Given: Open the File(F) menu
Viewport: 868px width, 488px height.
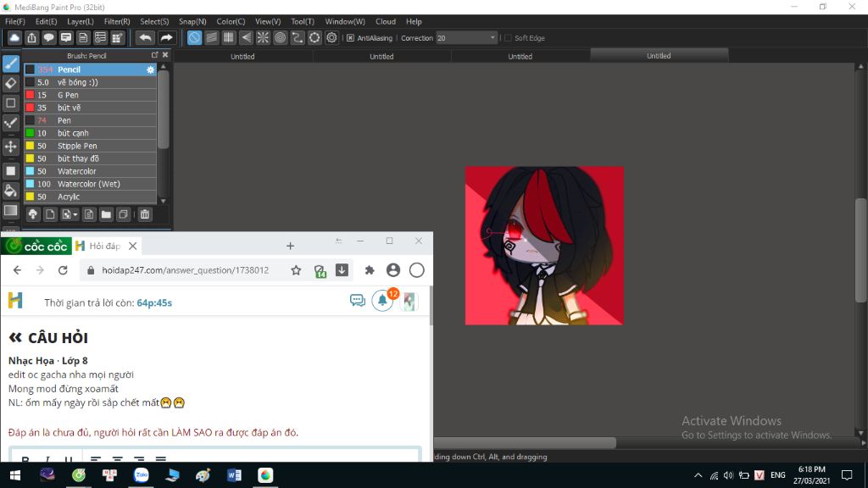Looking at the screenshot, I should [15, 21].
